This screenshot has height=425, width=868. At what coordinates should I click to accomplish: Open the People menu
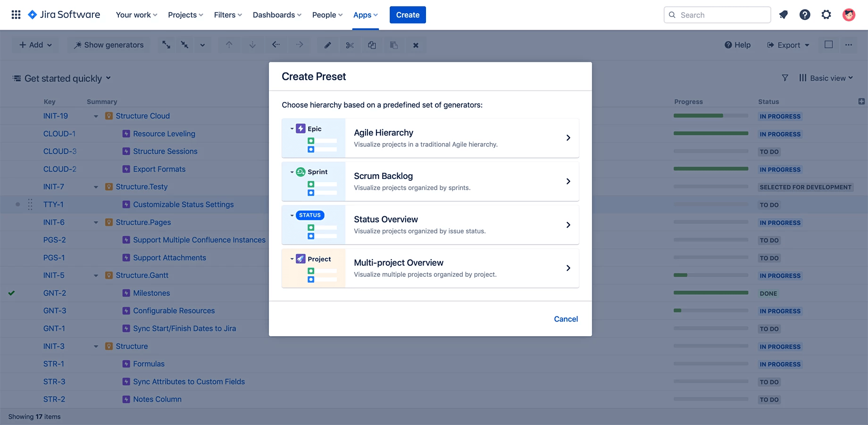(x=327, y=15)
